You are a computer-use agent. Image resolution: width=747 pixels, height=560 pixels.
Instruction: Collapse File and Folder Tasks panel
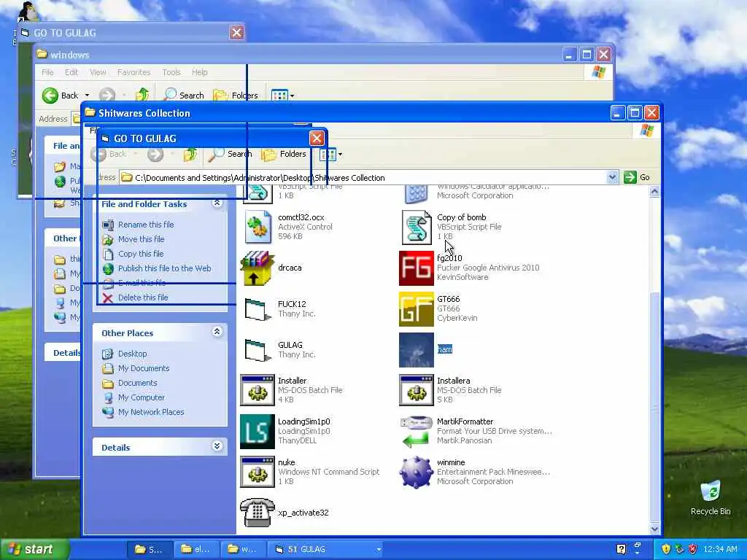click(x=217, y=203)
